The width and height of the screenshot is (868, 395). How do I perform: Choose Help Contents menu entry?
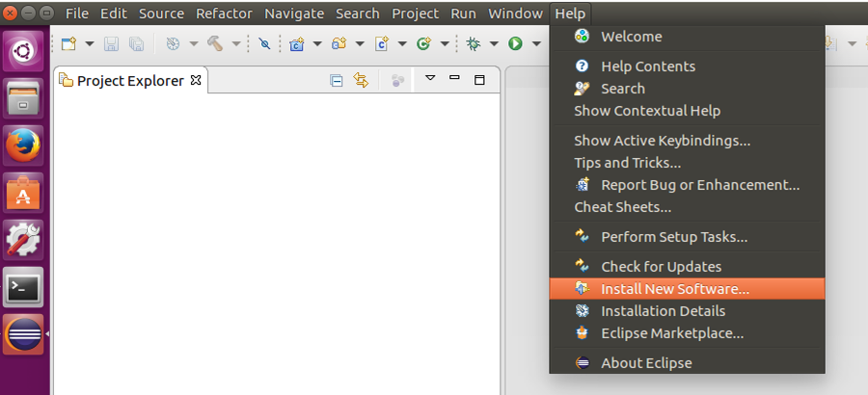(x=687, y=66)
